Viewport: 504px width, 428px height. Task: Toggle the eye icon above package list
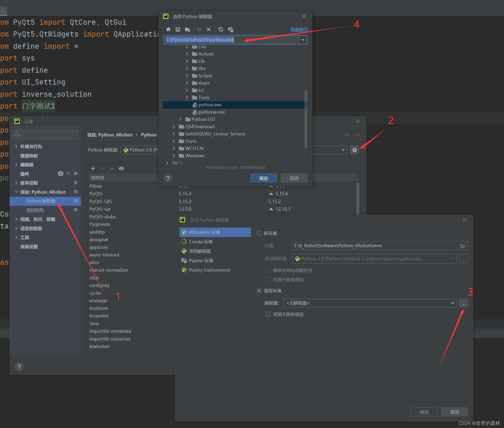coord(121,168)
